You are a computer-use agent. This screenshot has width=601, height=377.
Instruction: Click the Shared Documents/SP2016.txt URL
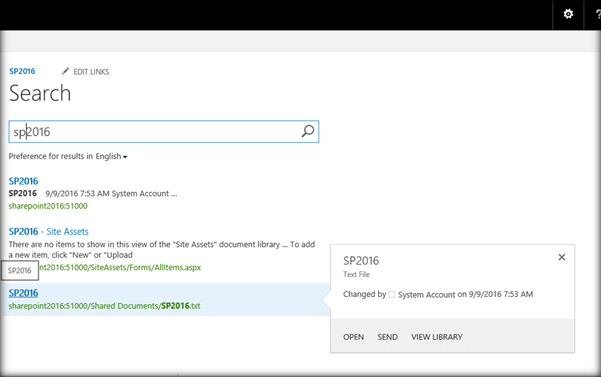tap(104, 306)
